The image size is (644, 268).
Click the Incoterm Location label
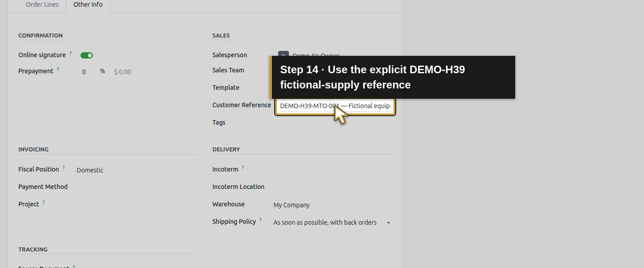point(238,187)
